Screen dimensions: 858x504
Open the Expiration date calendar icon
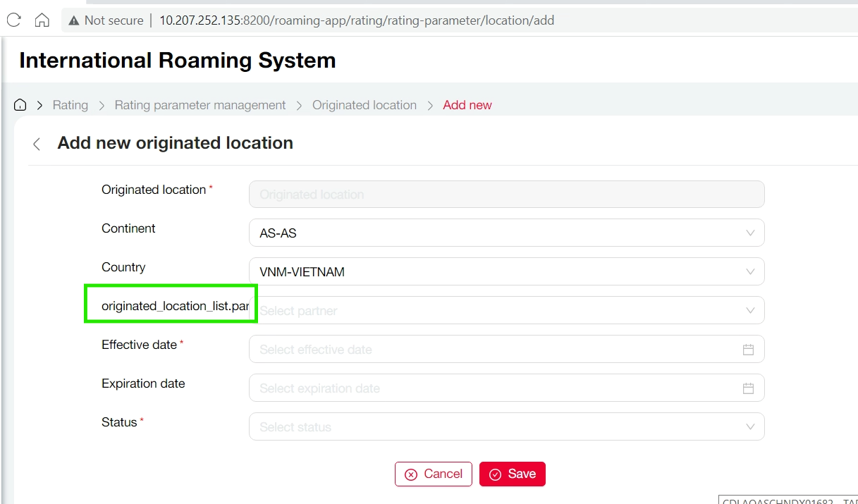coord(748,388)
